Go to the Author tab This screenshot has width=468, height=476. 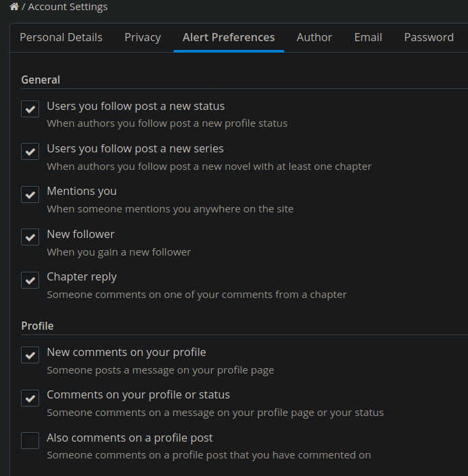(x=314, y=37)
